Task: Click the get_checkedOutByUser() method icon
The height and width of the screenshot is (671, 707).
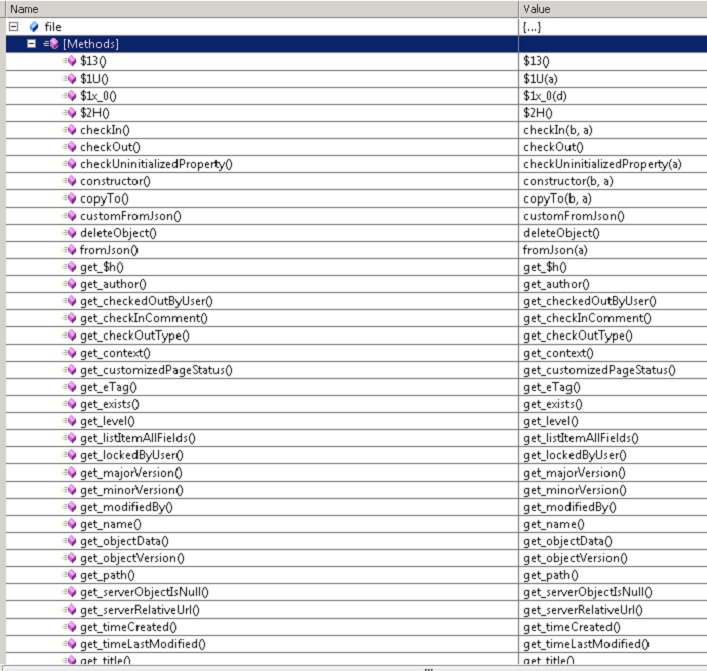Action: 70,301
